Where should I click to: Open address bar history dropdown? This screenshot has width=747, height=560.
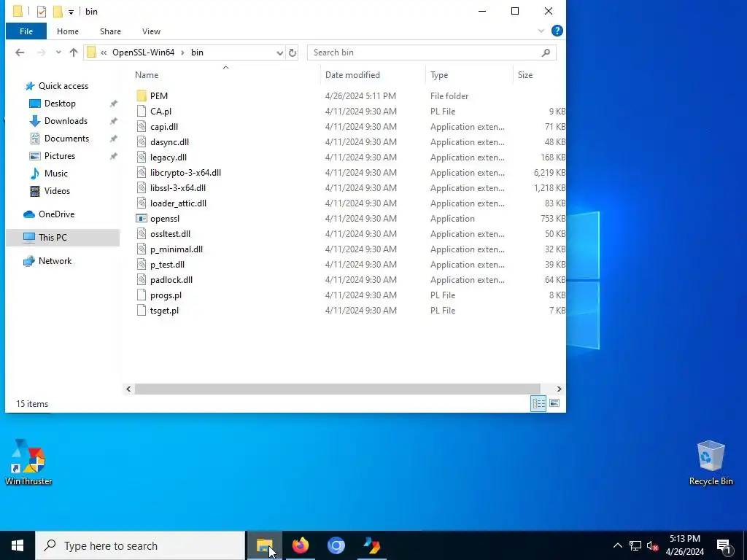(x=279, y=52)
